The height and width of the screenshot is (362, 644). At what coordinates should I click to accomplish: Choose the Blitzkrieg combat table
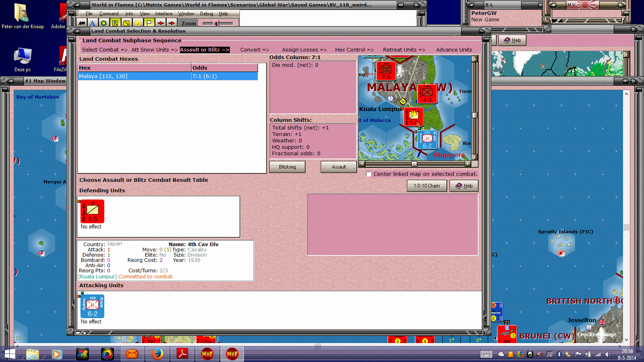[x=287, y=167]
